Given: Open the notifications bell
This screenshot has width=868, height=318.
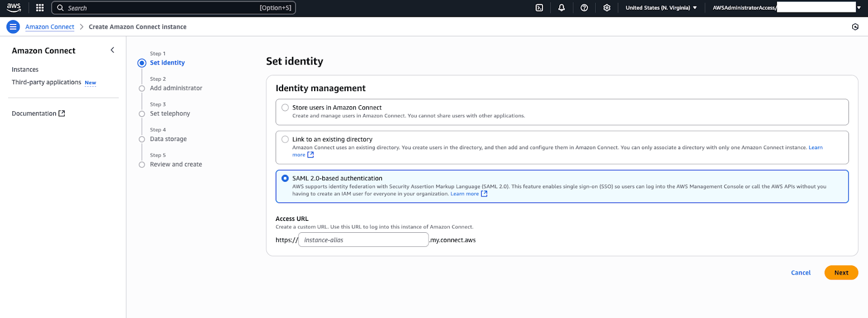Looking at the screenshot, I should (x=561, y=8).
